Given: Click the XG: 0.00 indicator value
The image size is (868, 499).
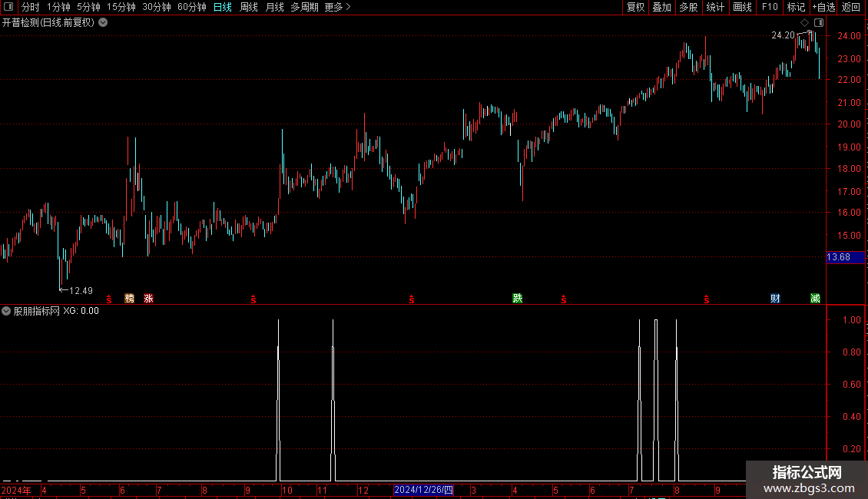Looking at the screenshot, I should (81, 311).
